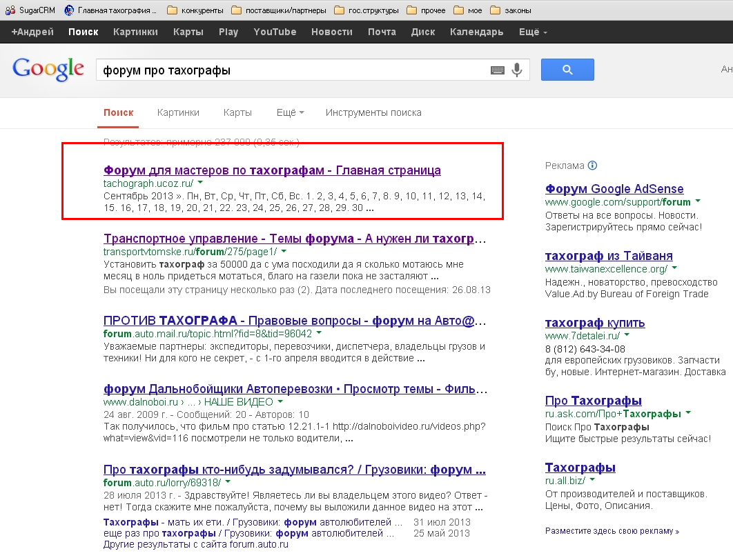Screen dimensions: 733x560
Task: Expand arrow next to www.7detalei.ru
Action: (x=627, y=335)
